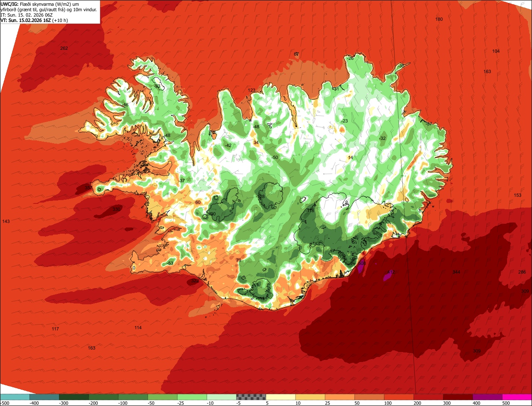Click the initial time 'IT: Sun. 15. 02. 2026 06Z'
Viewport: 532px width, 406px height.
pyautogui.click(x=27, y=15)
